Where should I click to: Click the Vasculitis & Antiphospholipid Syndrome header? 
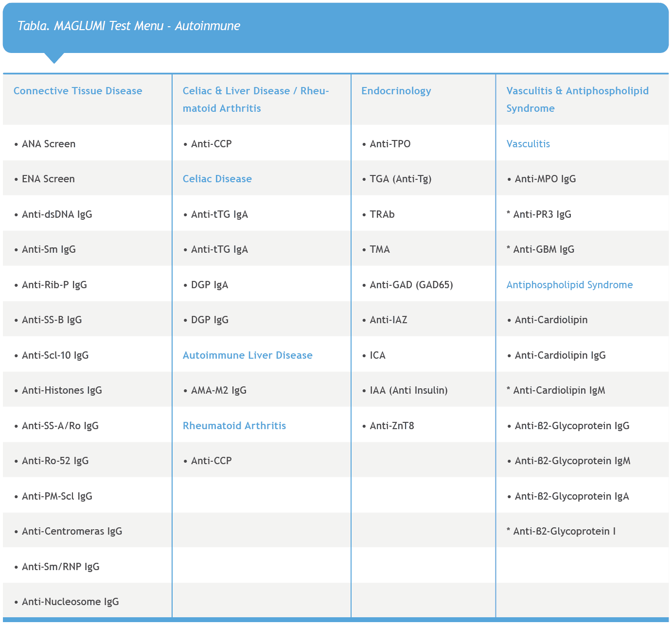(x=577, y=99)
